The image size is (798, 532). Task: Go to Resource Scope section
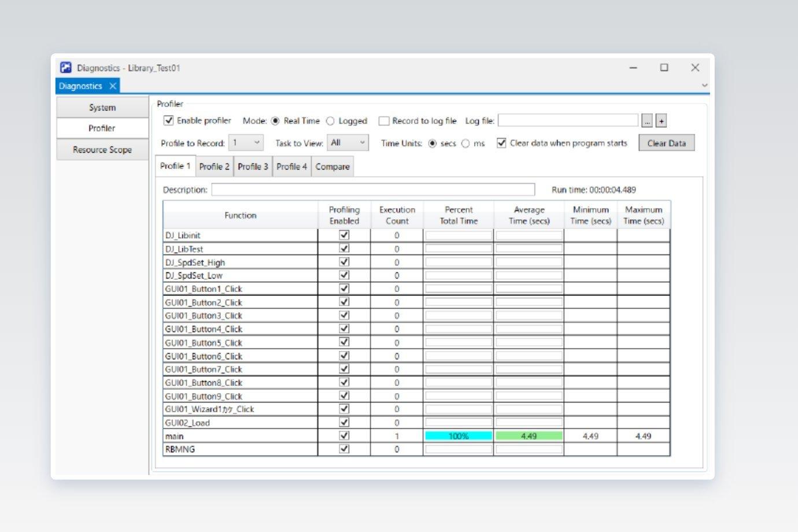tap(102, 150)
